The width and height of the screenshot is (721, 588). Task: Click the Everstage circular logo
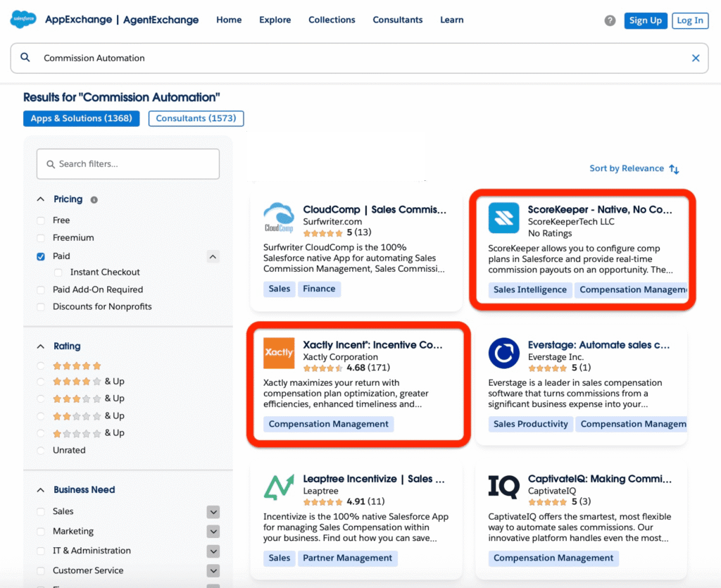(x=503, y=353)
